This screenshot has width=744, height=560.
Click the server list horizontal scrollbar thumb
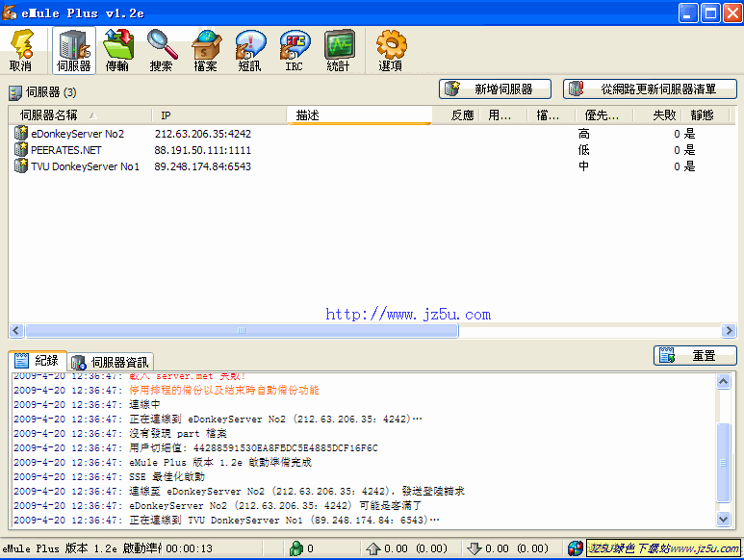242,330
